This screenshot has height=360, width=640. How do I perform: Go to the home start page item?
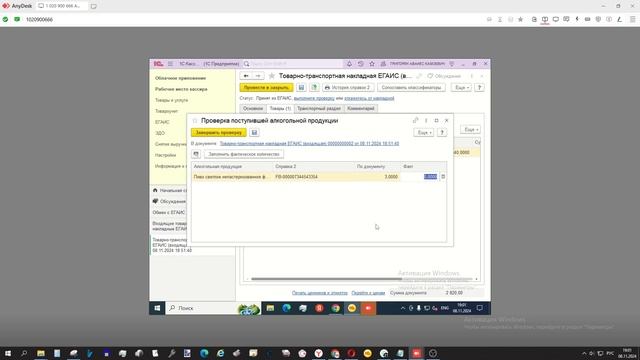coord(170,191)
